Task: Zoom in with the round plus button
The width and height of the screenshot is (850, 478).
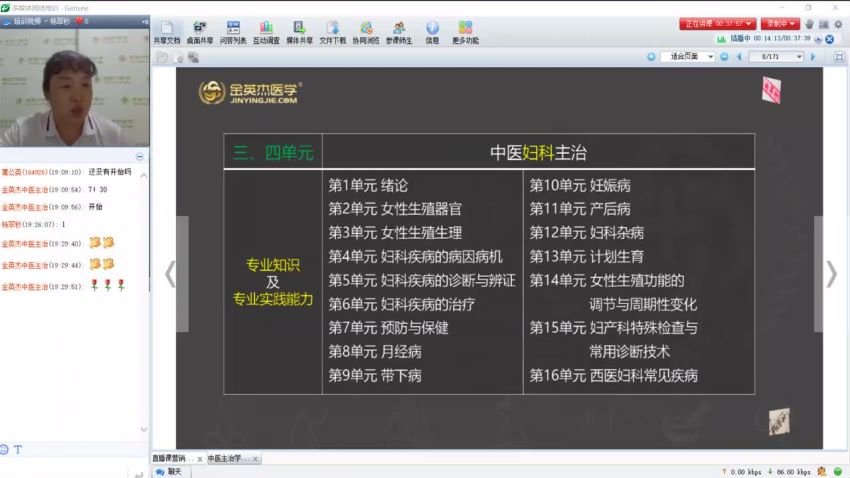Action: (x=651, y=56)
